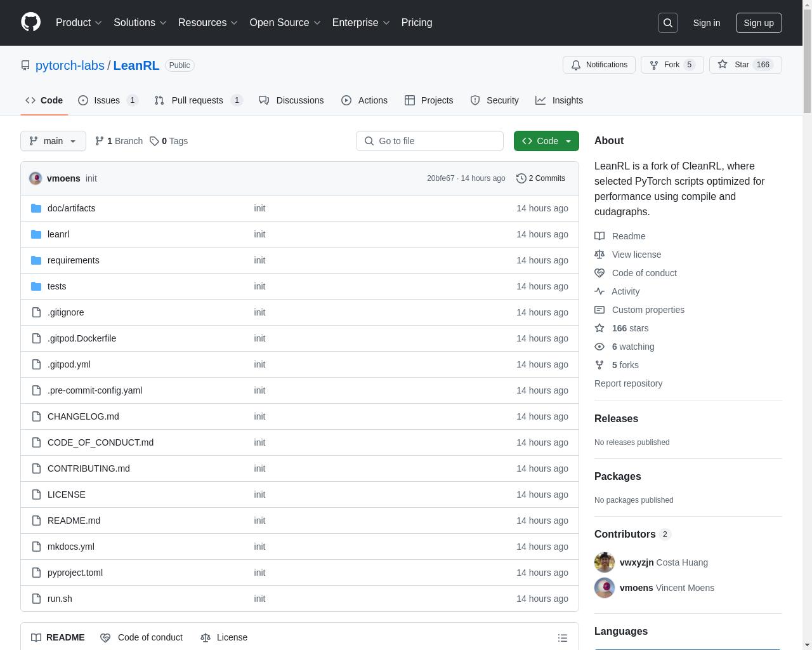The height and width of the screenshot is (650, 812).
Task: Click the eye icon beside 6 watching
Action: 599,347
